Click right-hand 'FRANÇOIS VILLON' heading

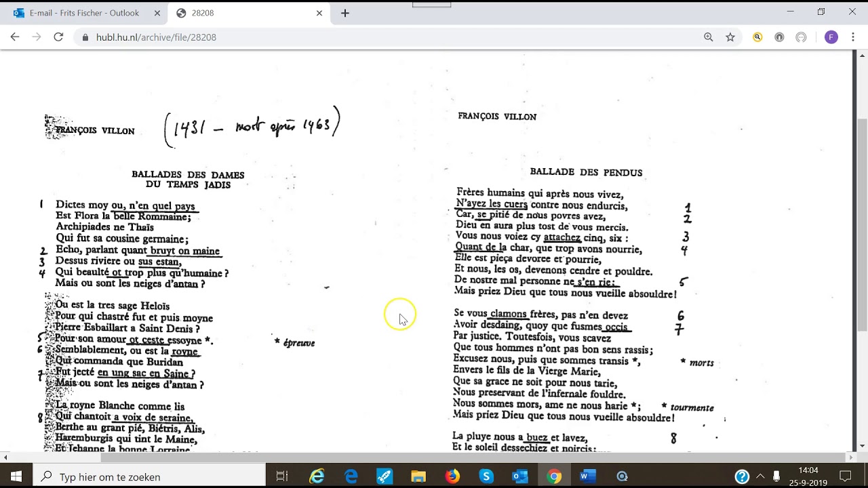tap(497, 117)
